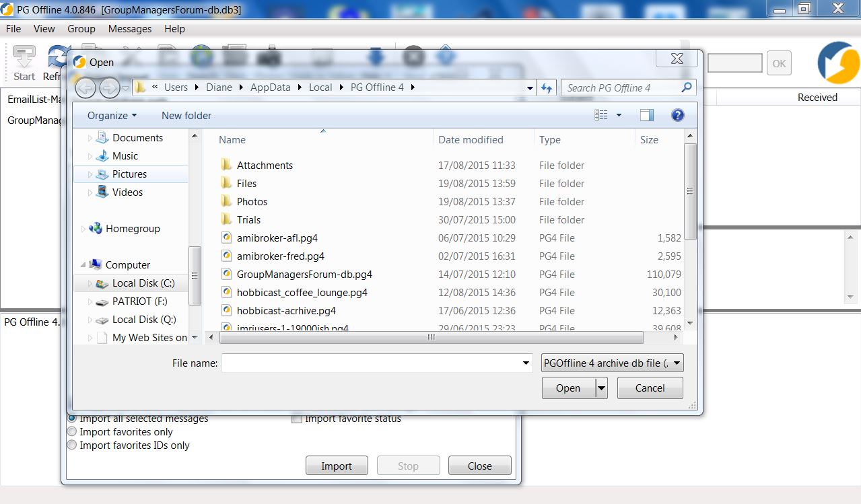Expand the Homegroup tree node

(x=83, y=228)
